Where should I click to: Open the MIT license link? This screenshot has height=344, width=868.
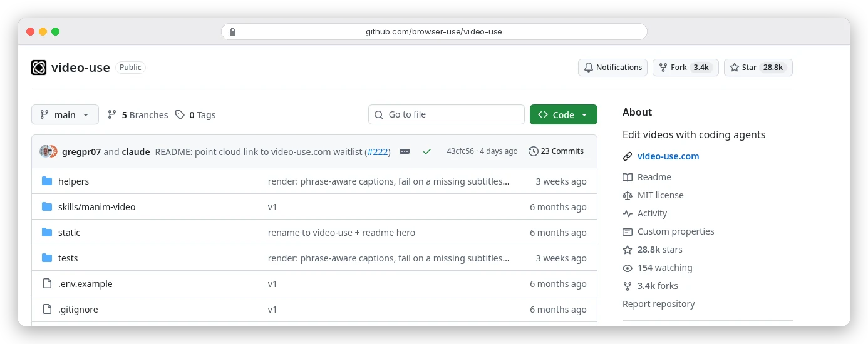click(660, 195)
